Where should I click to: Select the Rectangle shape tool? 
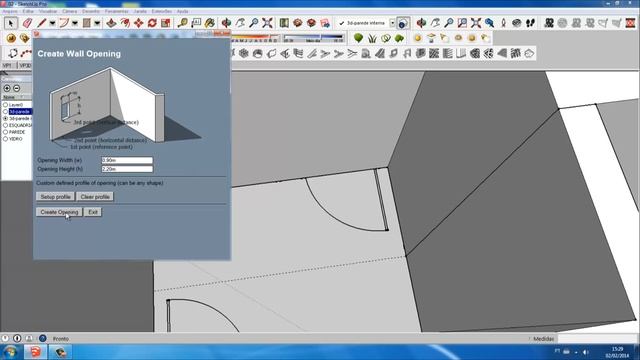pos(86,23)
